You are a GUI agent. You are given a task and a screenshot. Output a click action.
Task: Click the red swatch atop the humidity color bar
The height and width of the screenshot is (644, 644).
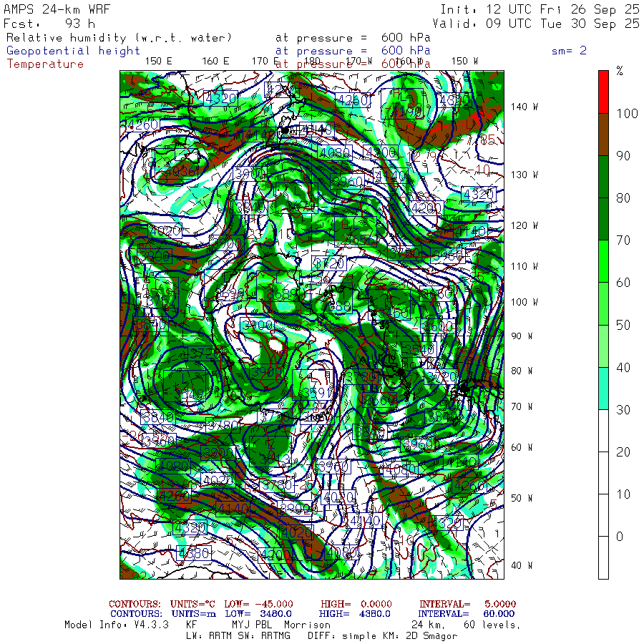[x=603, y=91]
